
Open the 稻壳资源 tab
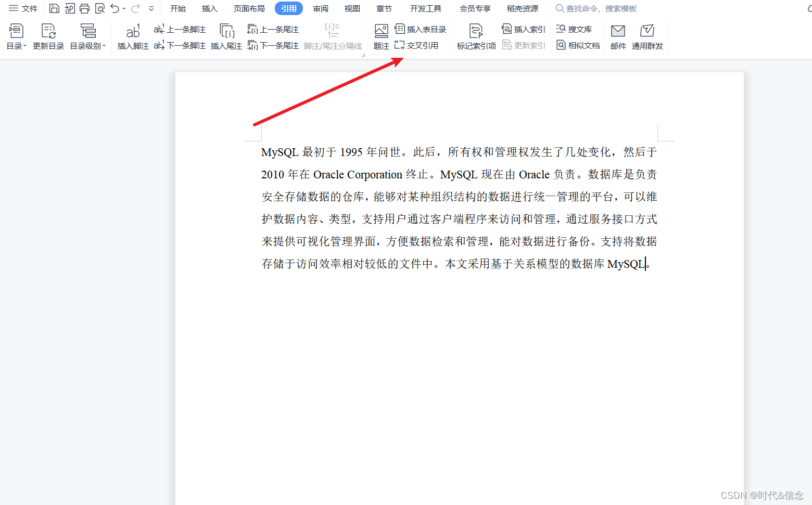tap(523, 8)
